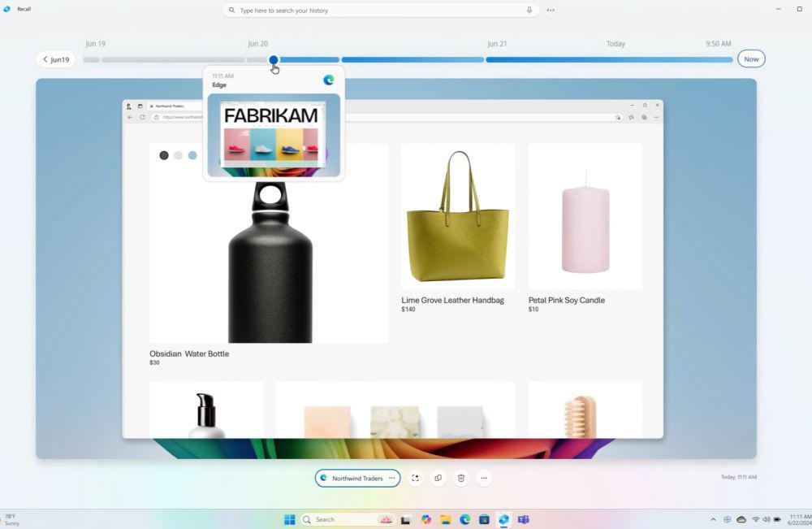Click the search your history field

(x=381, y=10)
